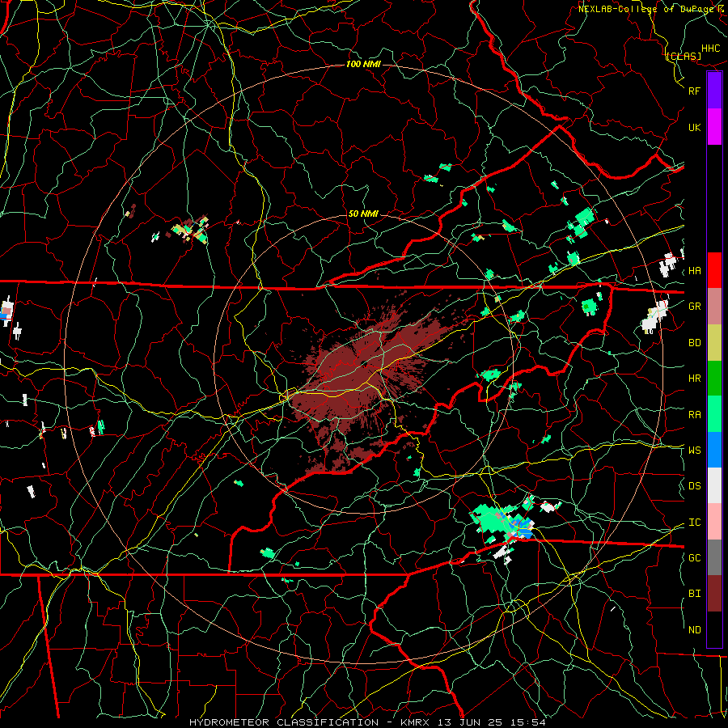The height and width of the screenshot is (728, 728).
Task: Click the "BI" legend label
Action: point(694,594)
